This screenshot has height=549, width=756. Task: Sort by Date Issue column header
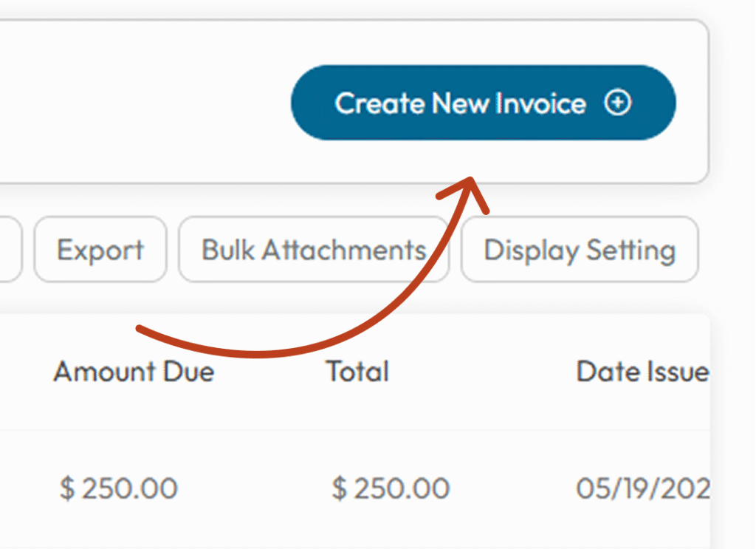pos(643,372)
